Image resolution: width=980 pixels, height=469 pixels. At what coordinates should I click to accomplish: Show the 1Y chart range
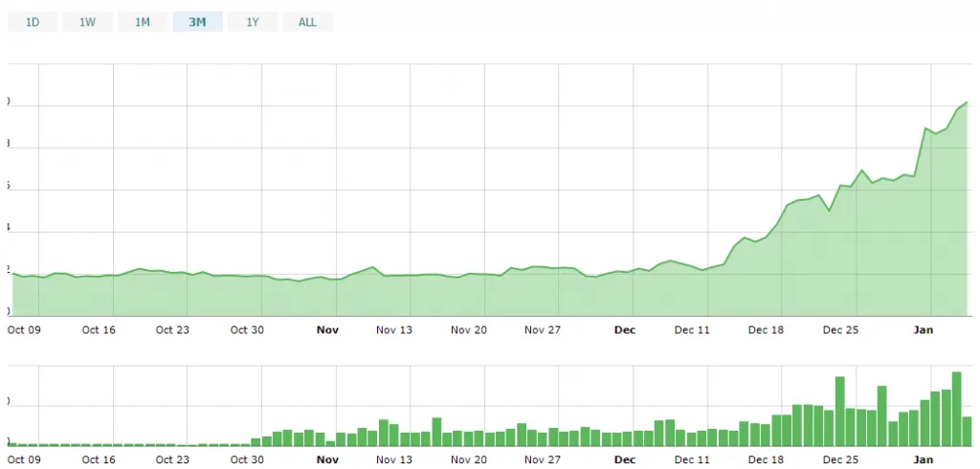pos(253,22)
